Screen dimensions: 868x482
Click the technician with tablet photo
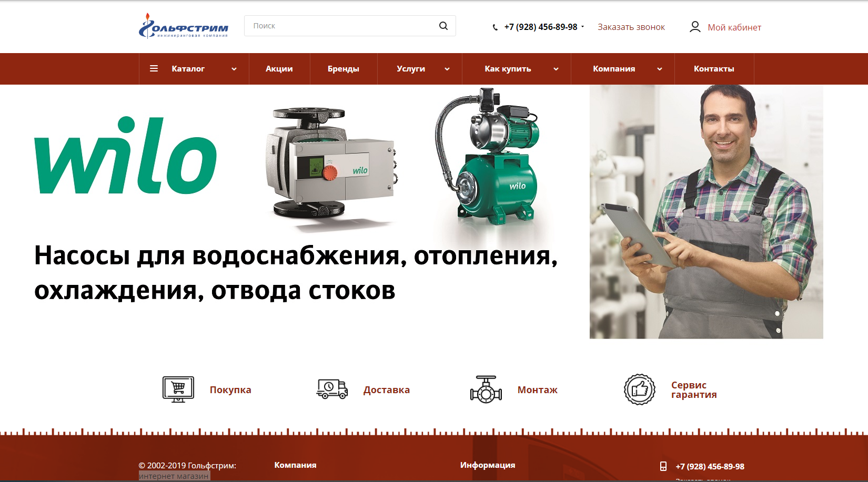click(x=706, y=211)
